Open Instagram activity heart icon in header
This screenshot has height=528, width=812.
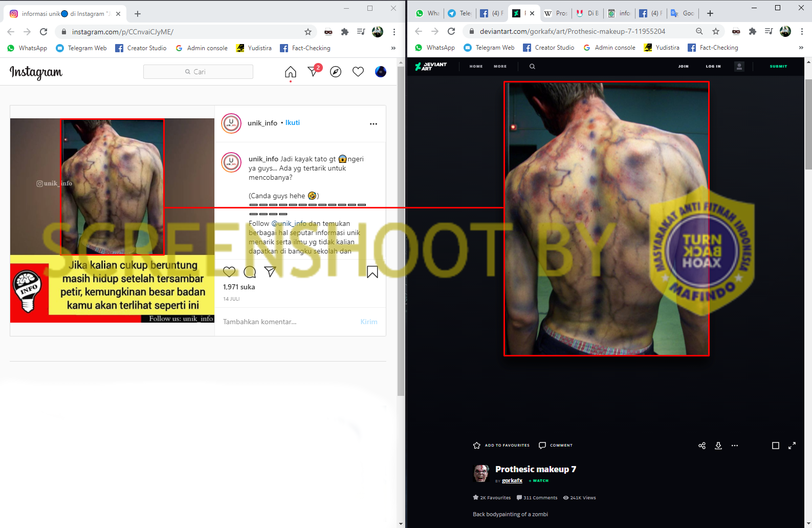pos(358,72)
